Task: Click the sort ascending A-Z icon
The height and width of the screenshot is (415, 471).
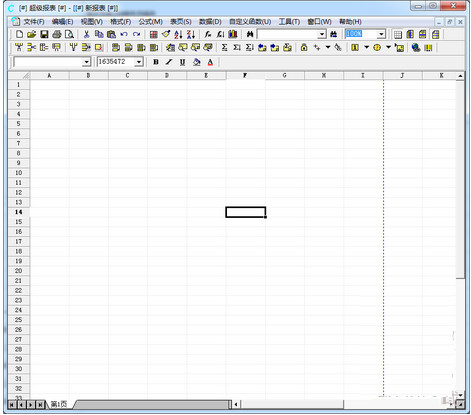Action: (178, 34)
